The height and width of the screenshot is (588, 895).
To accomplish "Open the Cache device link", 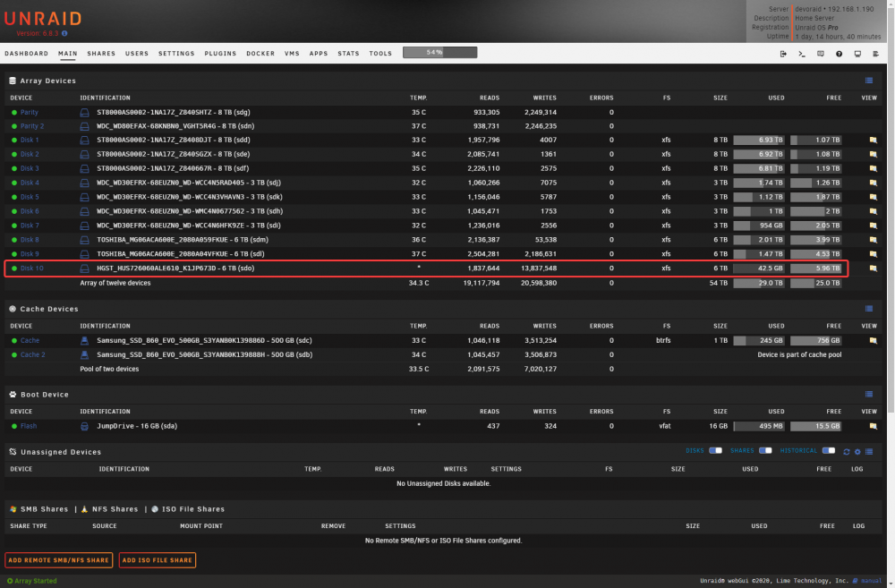I will 30,340.
